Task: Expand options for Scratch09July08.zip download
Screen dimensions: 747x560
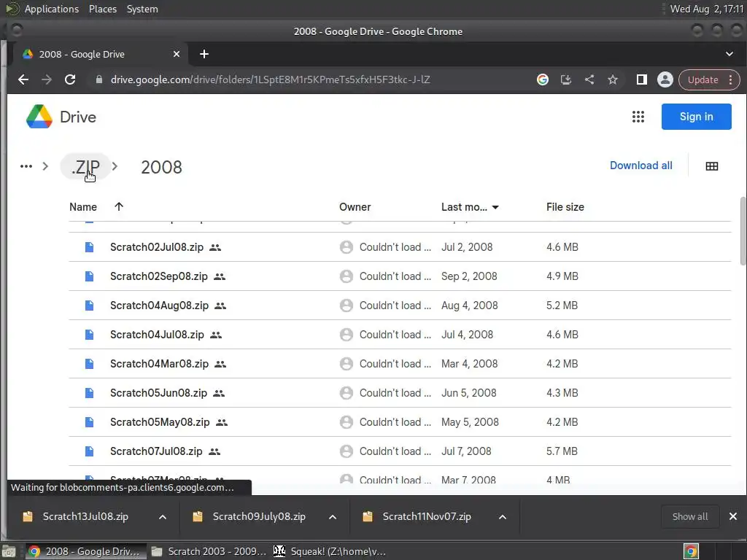Action: click(x=333, y=517)
